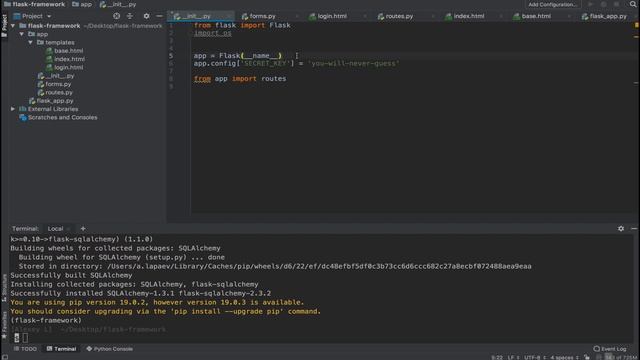640x360 pixels.
Task: Click flask-framework breadcrumb in navigation bar
Action: (35, 4)
